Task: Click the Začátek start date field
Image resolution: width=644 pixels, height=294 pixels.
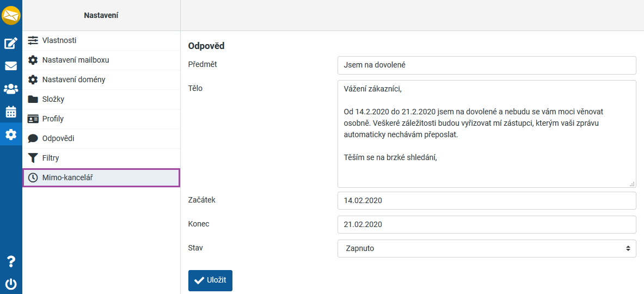Action: (486, 200)
